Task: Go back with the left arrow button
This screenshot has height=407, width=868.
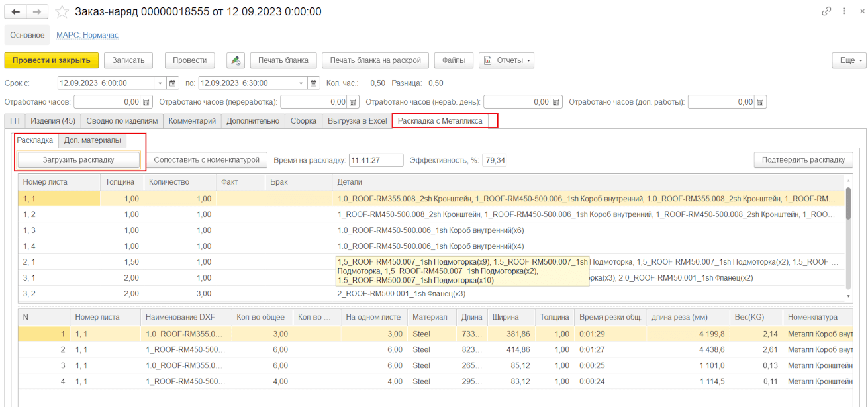Action: 16,12
